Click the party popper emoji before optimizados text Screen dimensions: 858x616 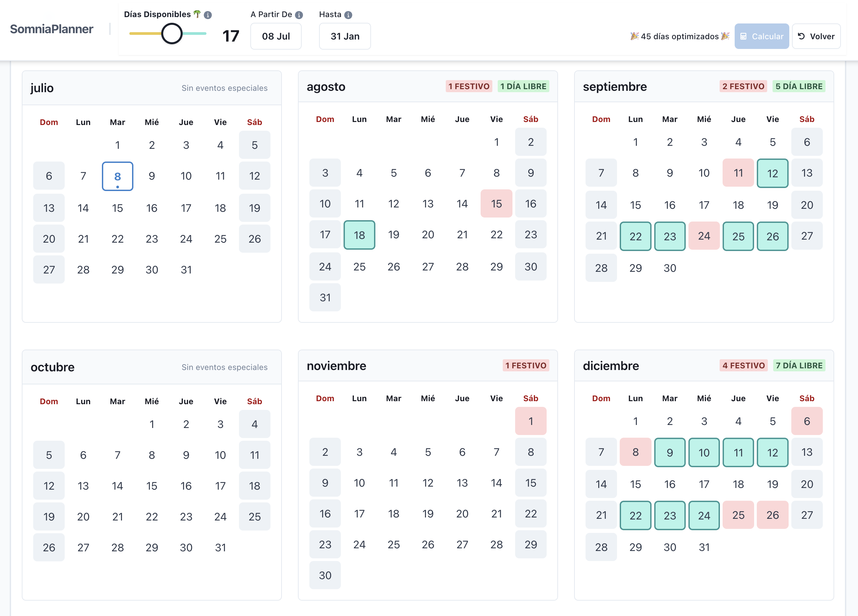tap(635, 36)
